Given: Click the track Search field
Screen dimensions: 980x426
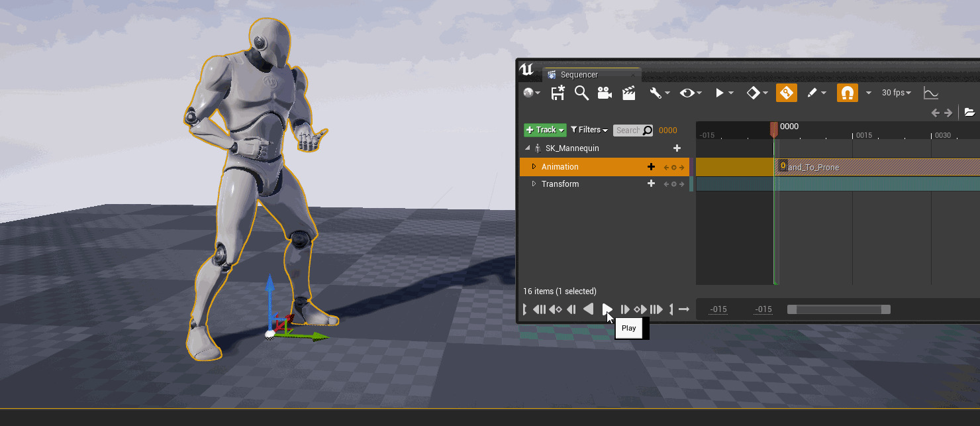Looking at the screenshot, I should click(628, 131).
